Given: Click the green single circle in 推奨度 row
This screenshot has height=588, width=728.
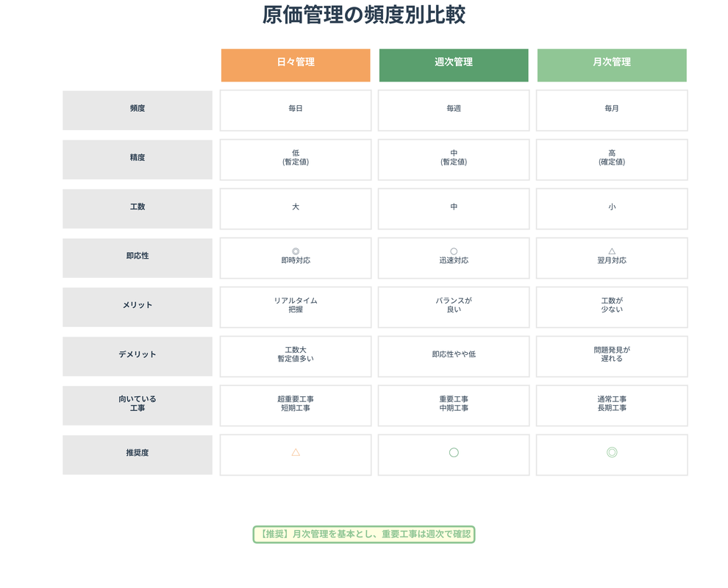Looking at the screenshot, I should tap(454, 453).
